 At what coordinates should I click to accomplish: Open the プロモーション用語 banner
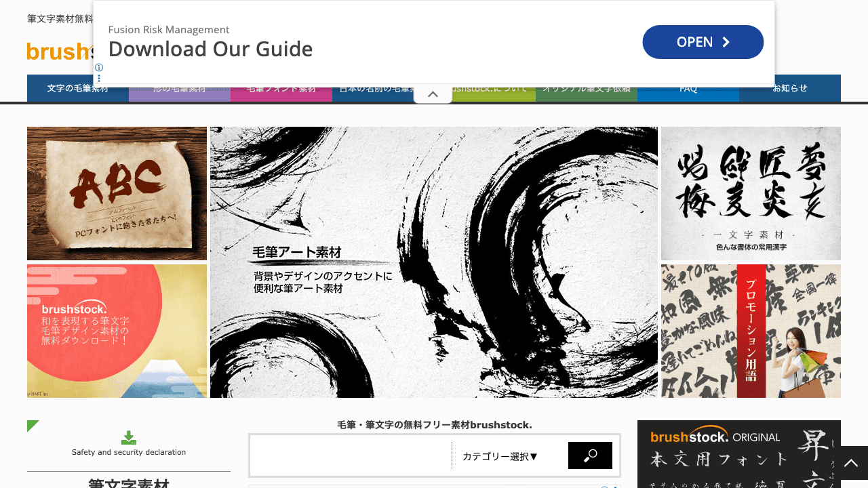[751, 331]
